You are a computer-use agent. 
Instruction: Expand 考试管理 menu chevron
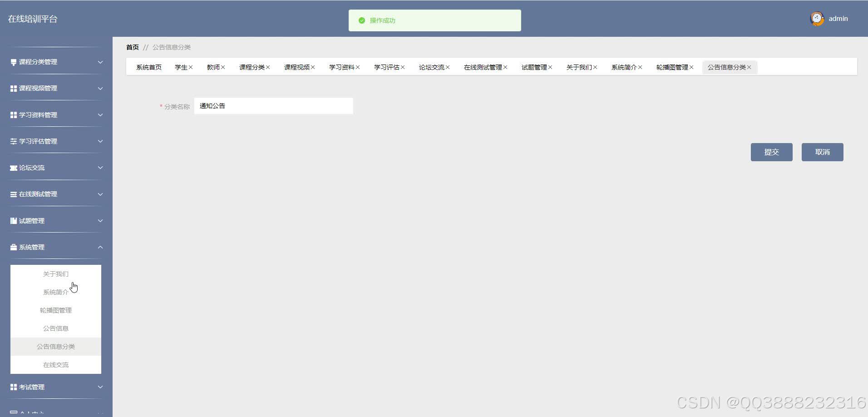[x=100, y=387]
